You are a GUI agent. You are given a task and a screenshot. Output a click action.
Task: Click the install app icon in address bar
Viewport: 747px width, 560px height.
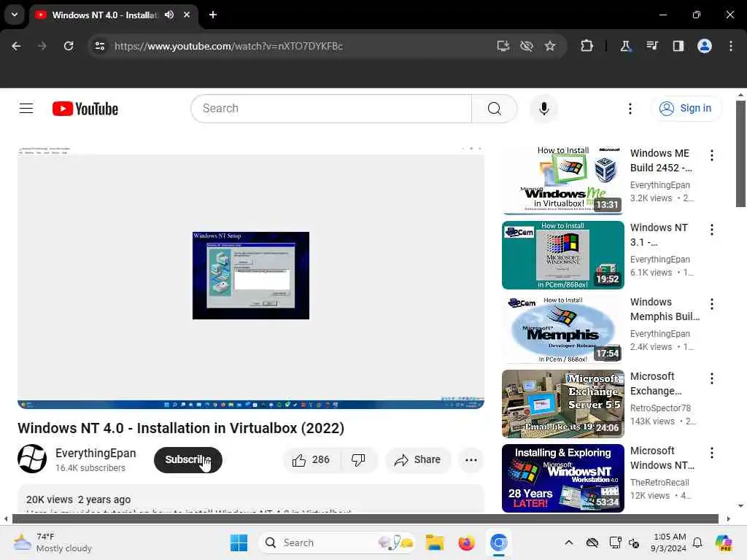coord(503,46)
